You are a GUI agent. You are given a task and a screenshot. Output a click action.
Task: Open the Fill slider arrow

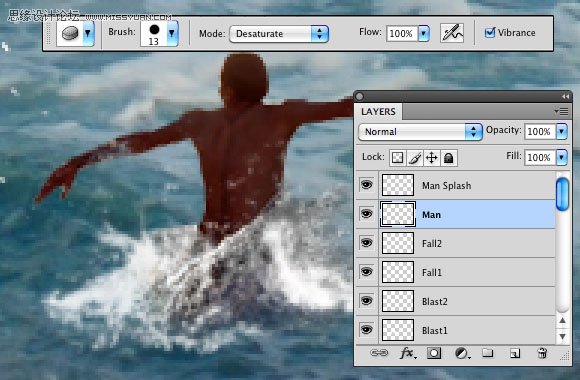click(562, 157)
